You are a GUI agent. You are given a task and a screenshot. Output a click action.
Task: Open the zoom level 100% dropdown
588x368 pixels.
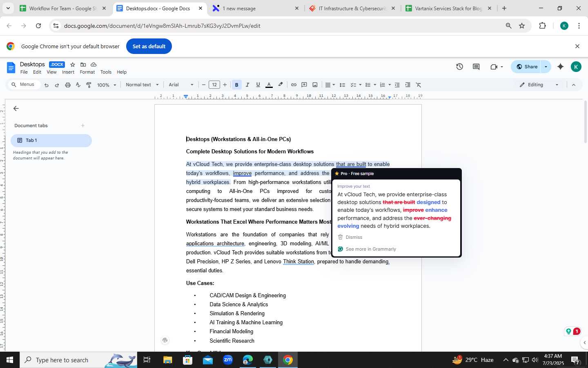107,85
